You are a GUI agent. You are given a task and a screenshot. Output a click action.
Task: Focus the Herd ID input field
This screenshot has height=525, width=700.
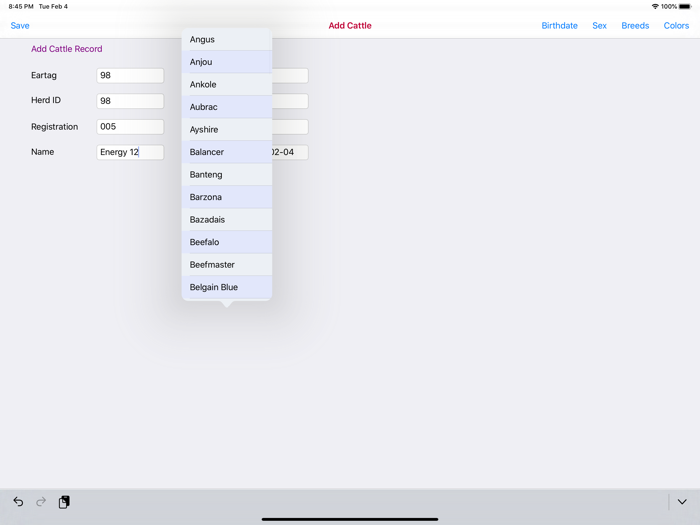click(x=130, y=101)
